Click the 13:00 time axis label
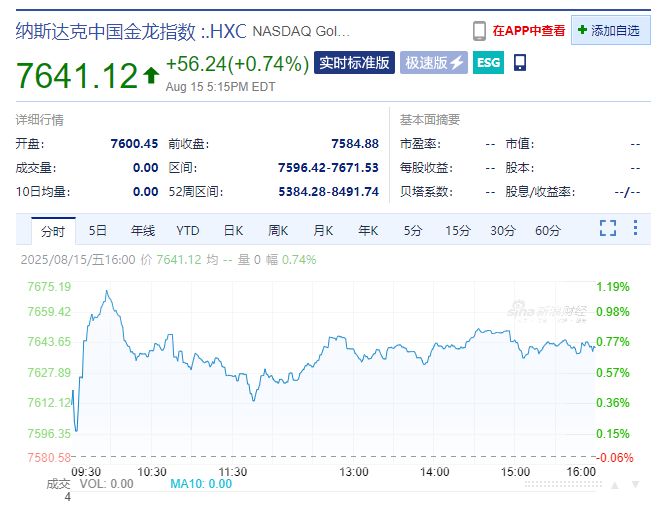The height and width of the screenshot is (508, 657). (x=354, y=472)
